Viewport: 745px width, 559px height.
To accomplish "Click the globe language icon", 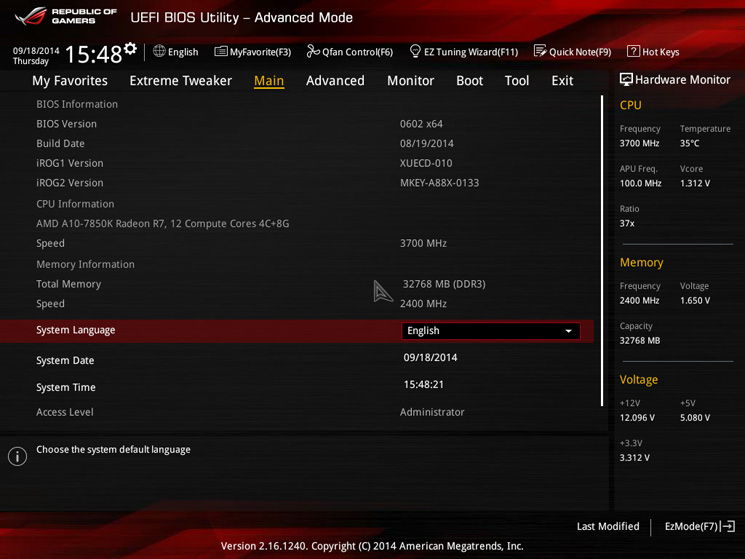I will [159, 51].
